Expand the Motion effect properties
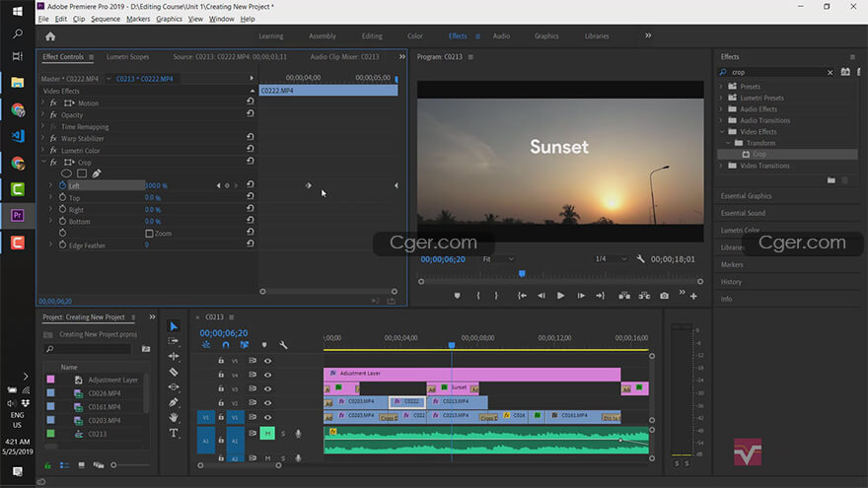Screen dimensions: 868x488 coord(43,103)
